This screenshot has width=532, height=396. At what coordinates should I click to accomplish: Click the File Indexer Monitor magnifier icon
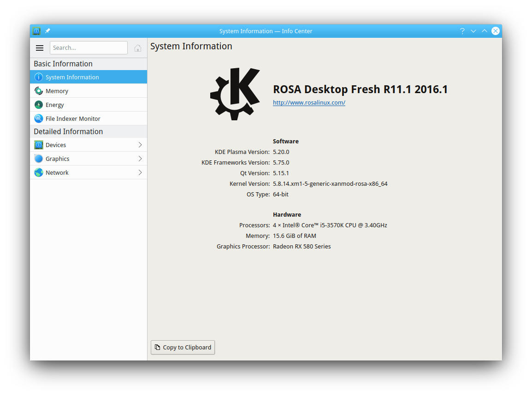coord(39,118)
